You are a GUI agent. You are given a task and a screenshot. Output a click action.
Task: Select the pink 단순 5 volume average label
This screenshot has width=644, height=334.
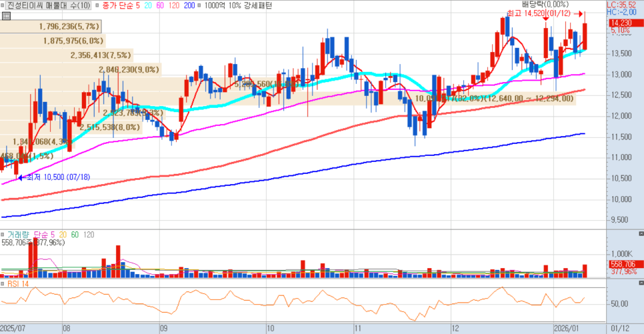[44, 235]
